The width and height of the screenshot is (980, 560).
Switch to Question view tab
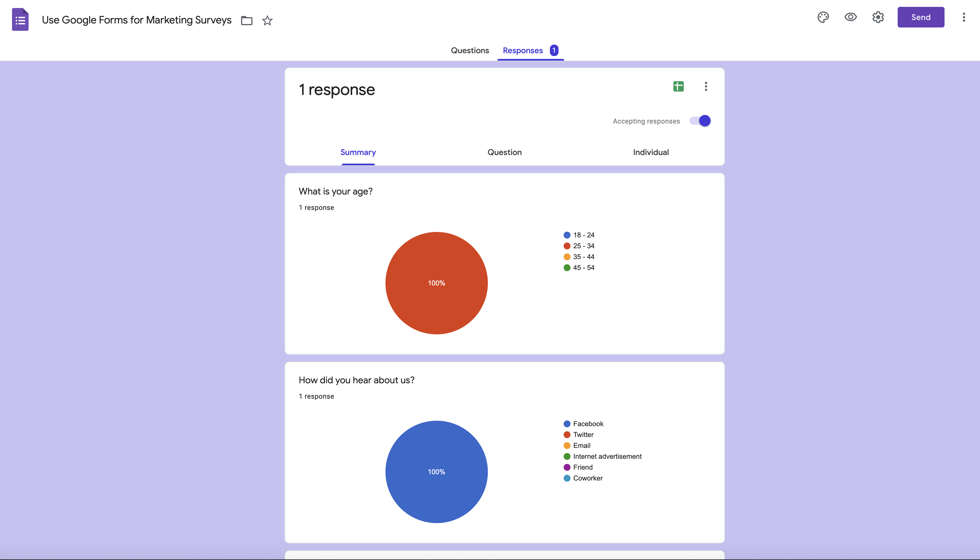point(504,152)
